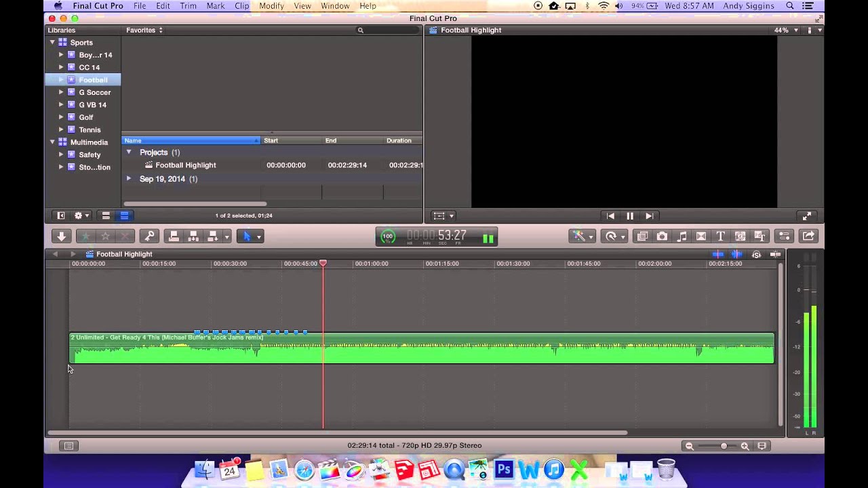Screen dimensions: 868x488
Task: Zoom in timeline with plus magnifier
Action: click(x=745, y=445)
